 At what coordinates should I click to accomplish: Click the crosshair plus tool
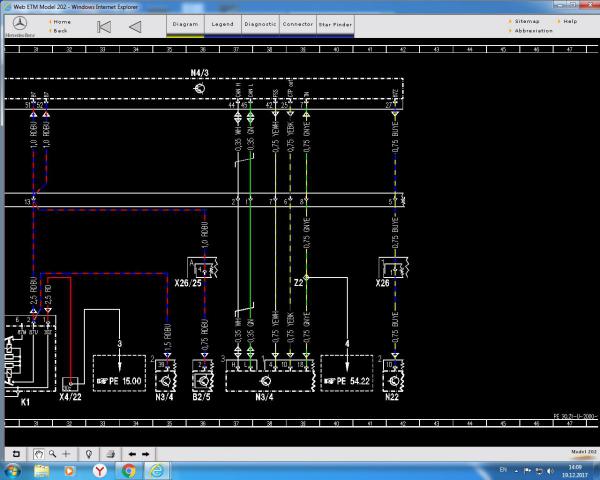coord(66,453)
